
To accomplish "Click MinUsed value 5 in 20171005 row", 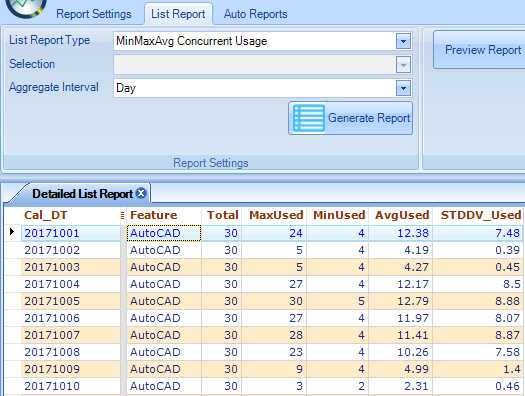I will pyautogui.click(x=337, y=301).
